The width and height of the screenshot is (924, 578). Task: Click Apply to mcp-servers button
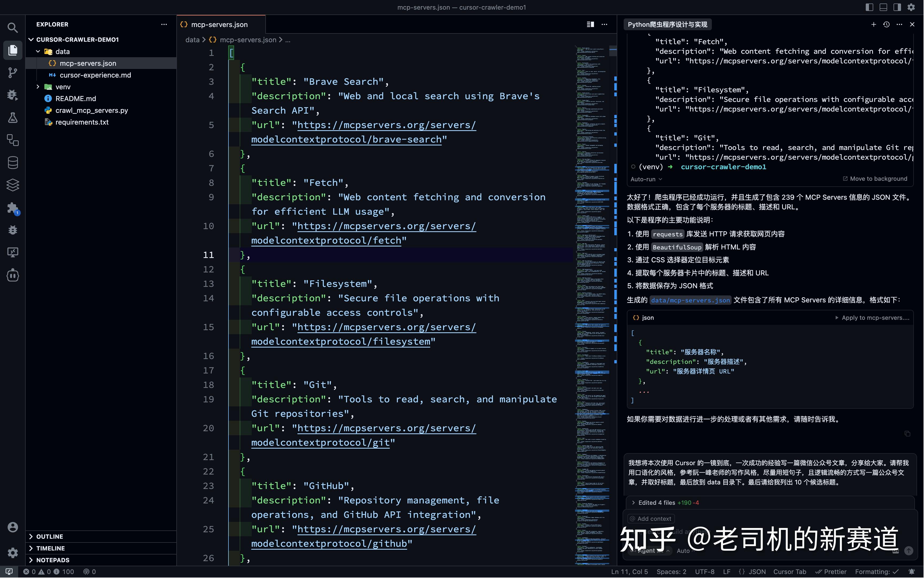pyautogui.click(x=872, y=318)
